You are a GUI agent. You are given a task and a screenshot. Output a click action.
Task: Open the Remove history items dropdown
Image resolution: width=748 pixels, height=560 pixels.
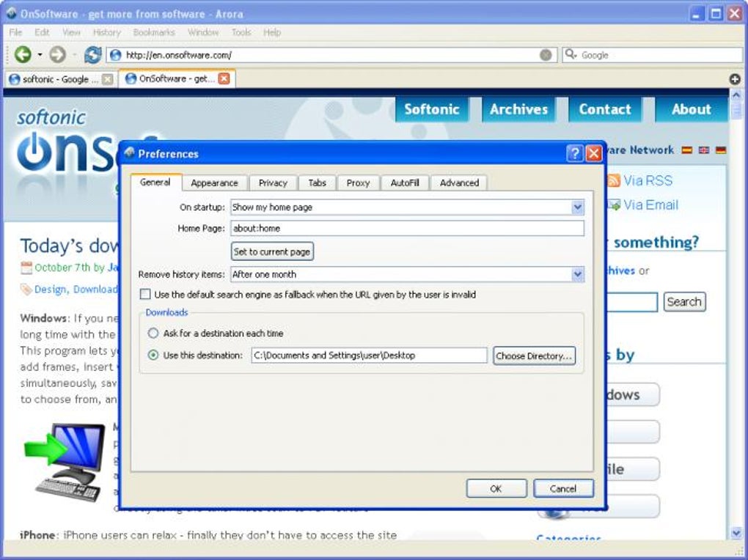578,274
